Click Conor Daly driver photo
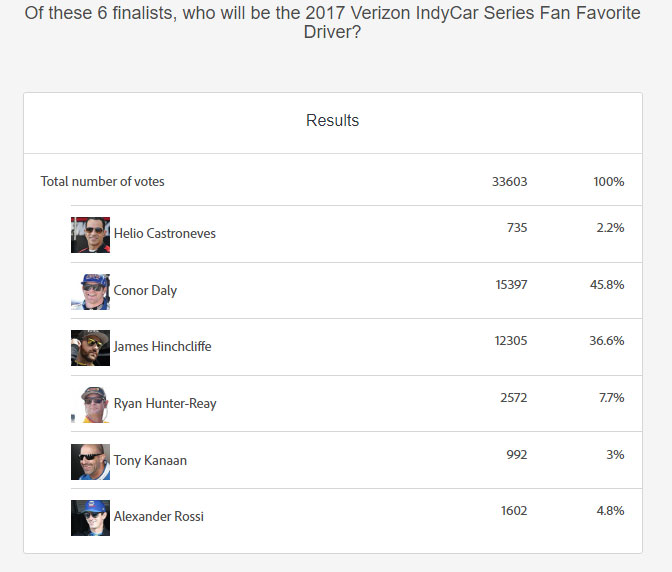This screenshot has height=572, width=672. click(x=90, y=291)
